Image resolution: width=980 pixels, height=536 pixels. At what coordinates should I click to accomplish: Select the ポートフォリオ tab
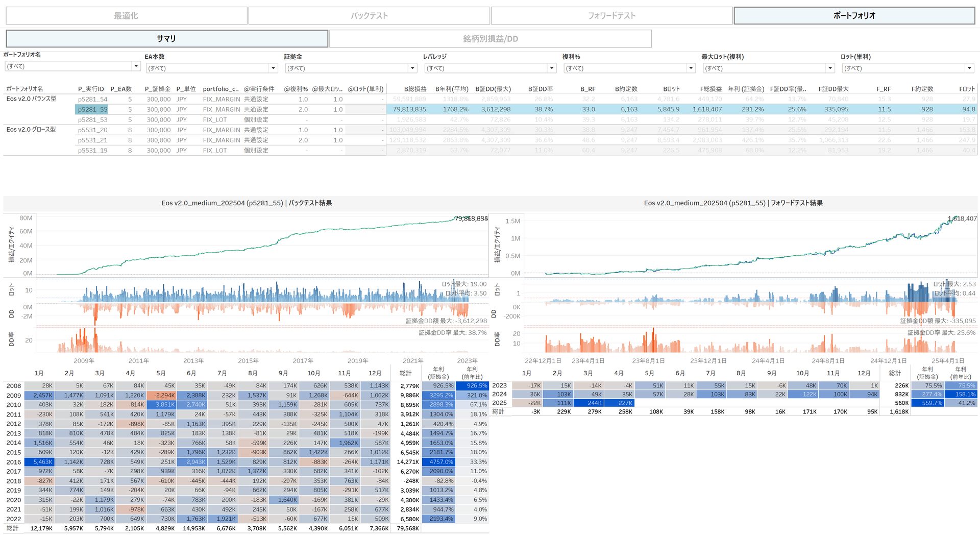pos(854,16)
